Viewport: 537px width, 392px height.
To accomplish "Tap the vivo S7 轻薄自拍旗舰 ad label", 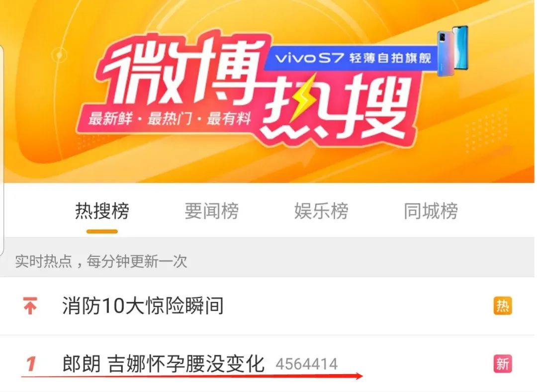I will 353,58.
